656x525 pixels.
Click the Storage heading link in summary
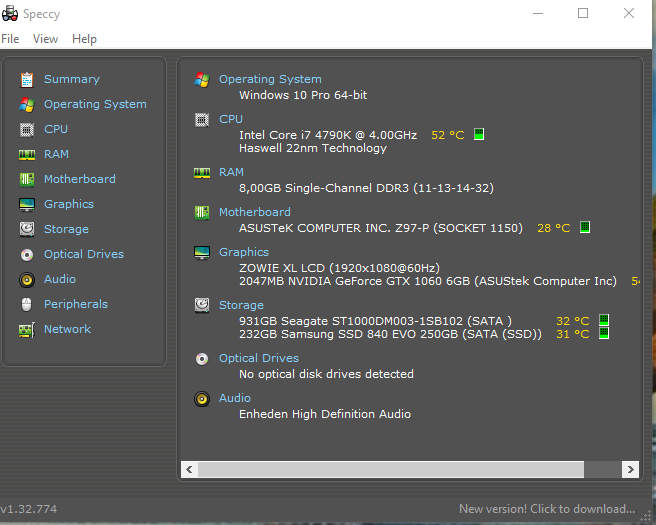pyautogui.click(x=241, y=305)
